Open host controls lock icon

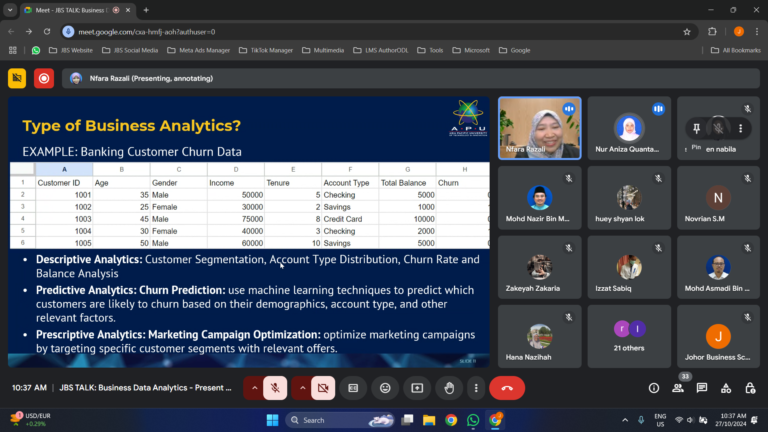coord(749,388)
